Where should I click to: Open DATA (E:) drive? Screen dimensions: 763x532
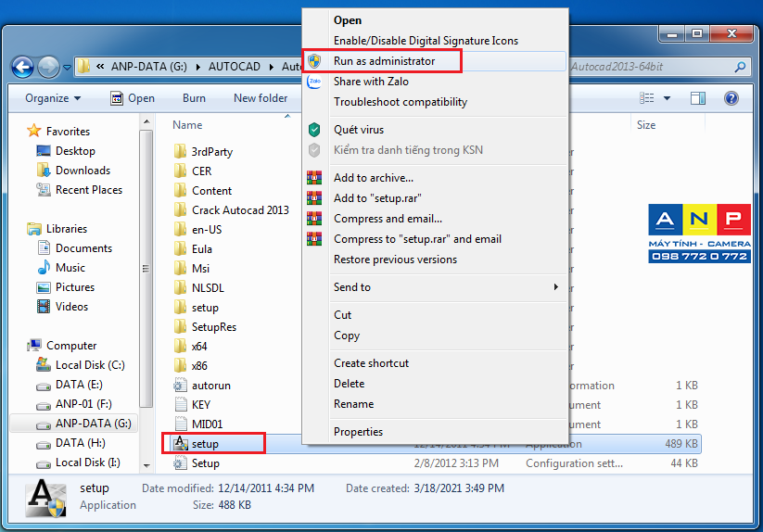70,384
